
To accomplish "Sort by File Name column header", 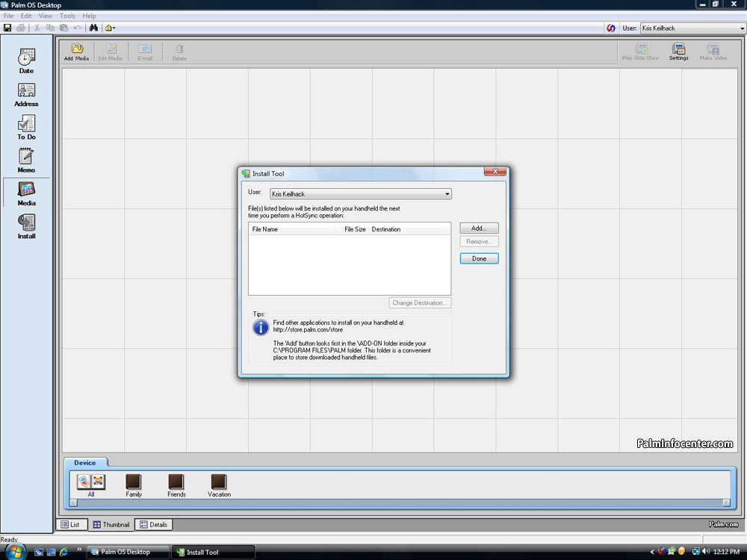I will pyautogui.click(x=291, y=229).
